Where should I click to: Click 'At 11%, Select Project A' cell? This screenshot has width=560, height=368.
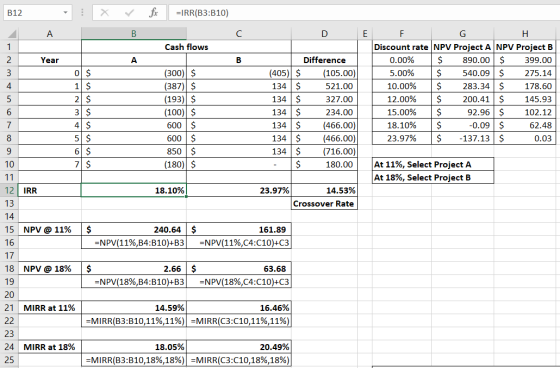click(433, 164)
